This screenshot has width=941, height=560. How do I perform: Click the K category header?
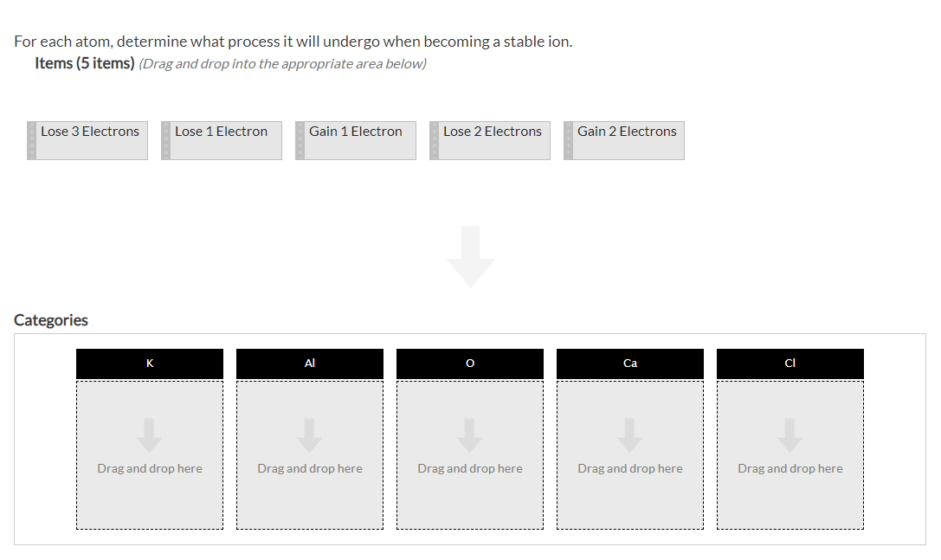pos(149,363)
